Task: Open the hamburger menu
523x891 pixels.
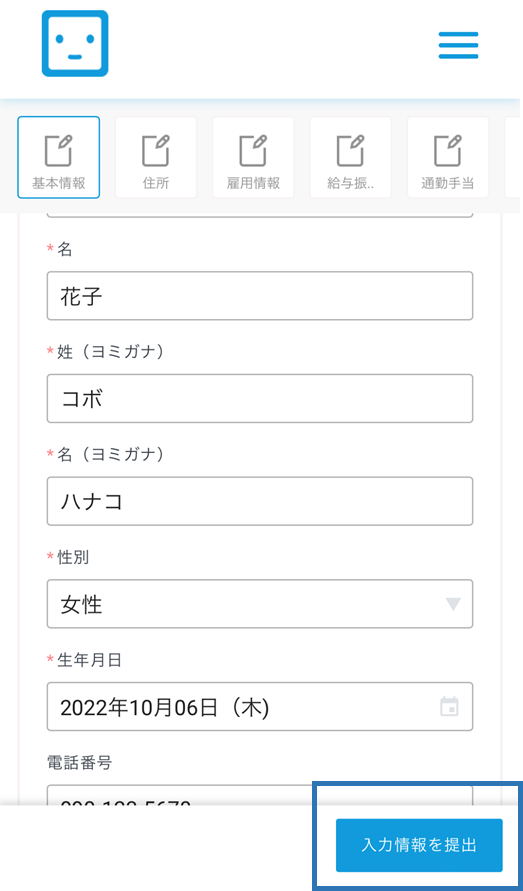Action: point(458,45)
